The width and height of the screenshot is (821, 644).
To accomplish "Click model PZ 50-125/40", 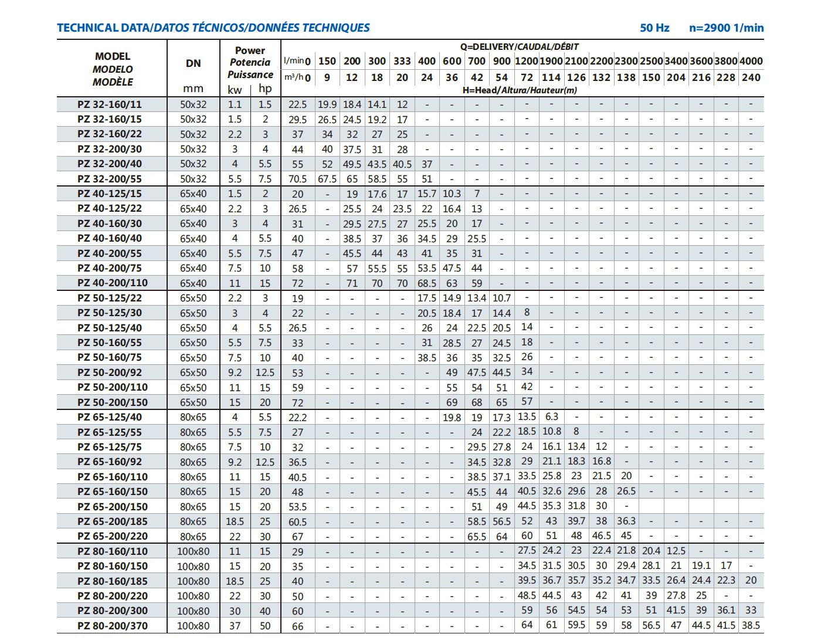I will point(110,328).
